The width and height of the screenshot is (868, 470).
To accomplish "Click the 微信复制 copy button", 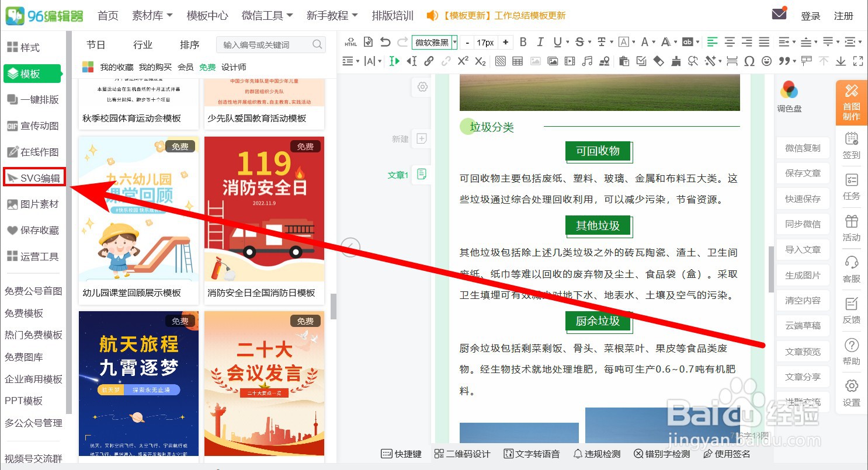I will click(x=803, y=148).
